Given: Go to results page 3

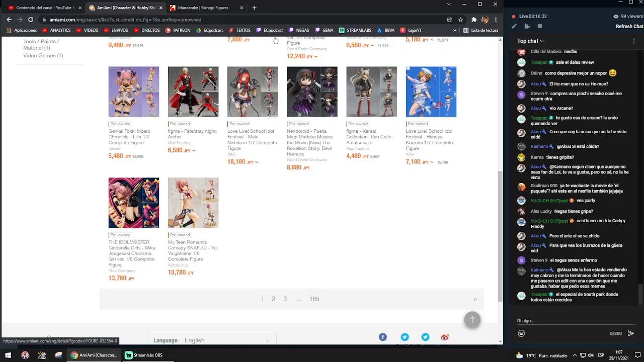Looking at the screenshot, I should tap(285, 299).
